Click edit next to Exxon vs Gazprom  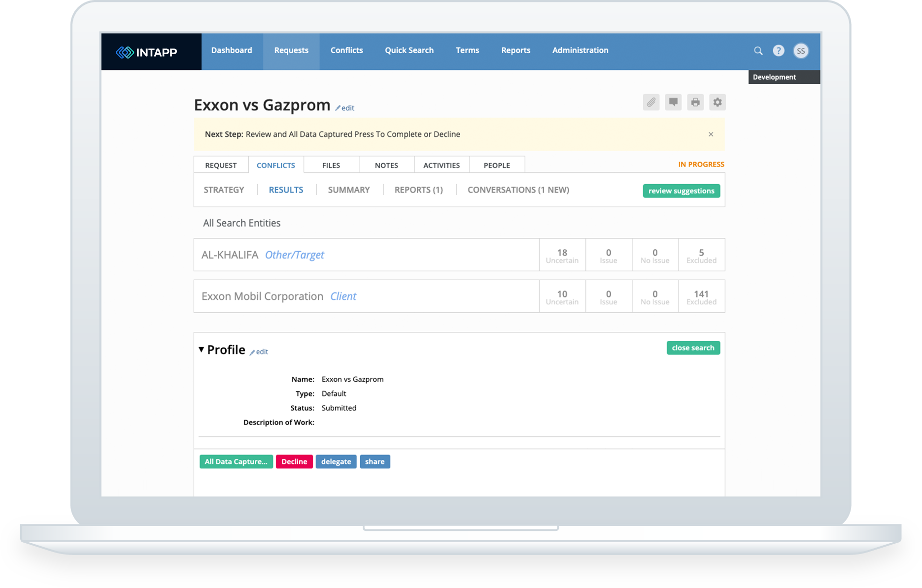[x=345, y=108]
